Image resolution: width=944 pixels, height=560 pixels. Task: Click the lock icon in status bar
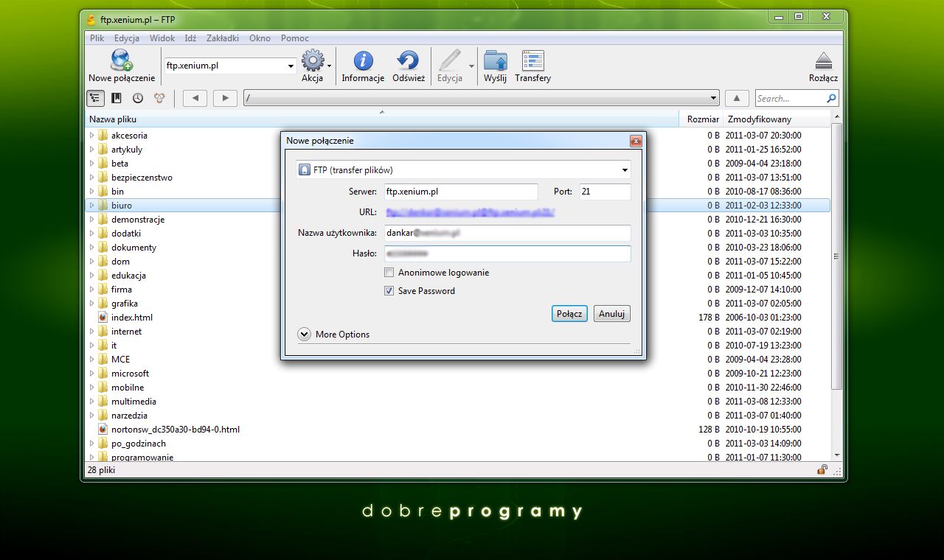[x=822, y=469]
